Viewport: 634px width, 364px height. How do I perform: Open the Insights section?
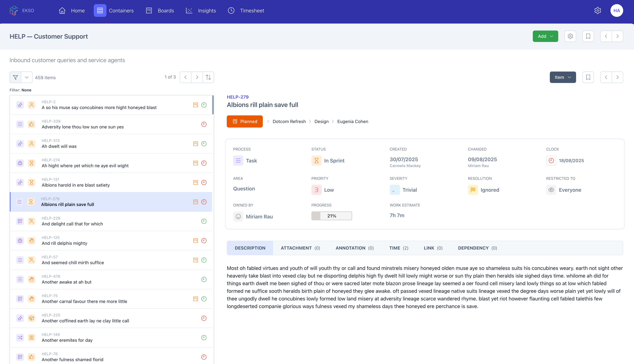pos(207,10)
